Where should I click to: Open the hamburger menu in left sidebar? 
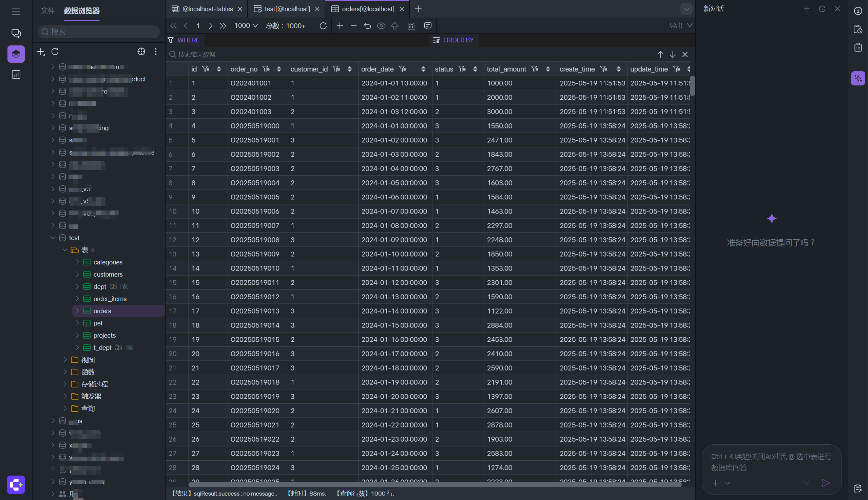pyautogui.click(x=16, y=12)
